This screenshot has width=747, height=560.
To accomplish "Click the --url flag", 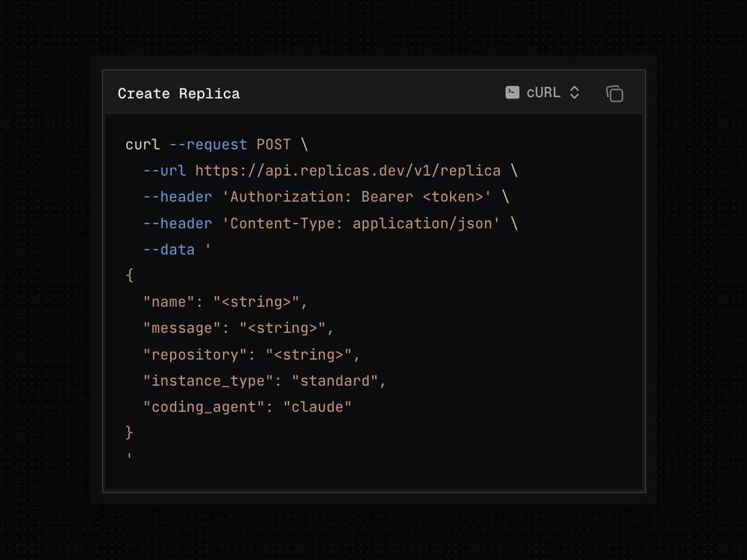I will (x=165, y=170).
